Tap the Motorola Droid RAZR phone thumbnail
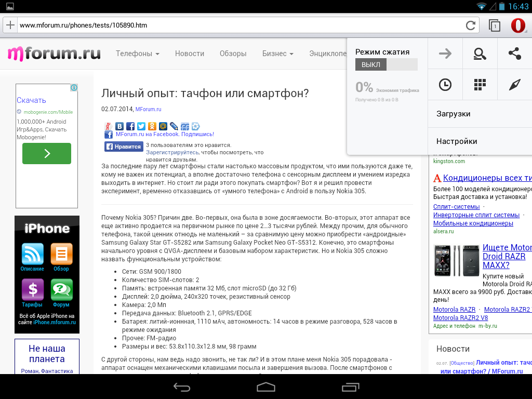Viewport: 532px width, 399px height. 457,261
